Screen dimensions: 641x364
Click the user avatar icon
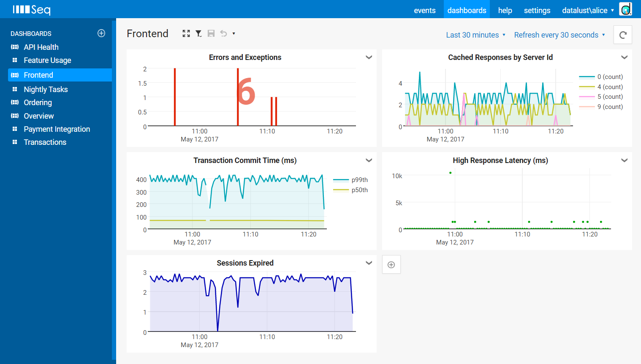click(x=626, y=9)
